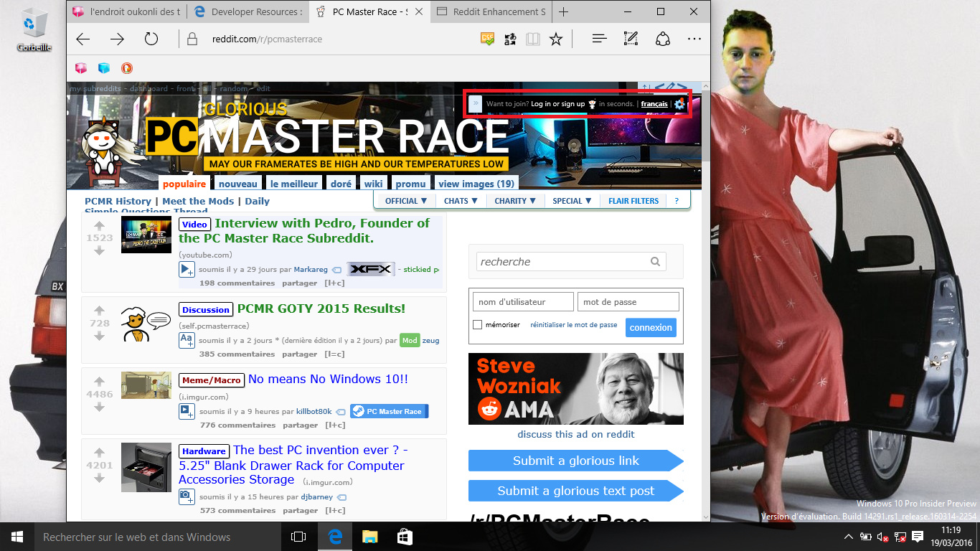Image resolution: width=980 pixels, height=551 pixels.
Task: Add page to favorites with star icon
Action: (x=556, y=39)
